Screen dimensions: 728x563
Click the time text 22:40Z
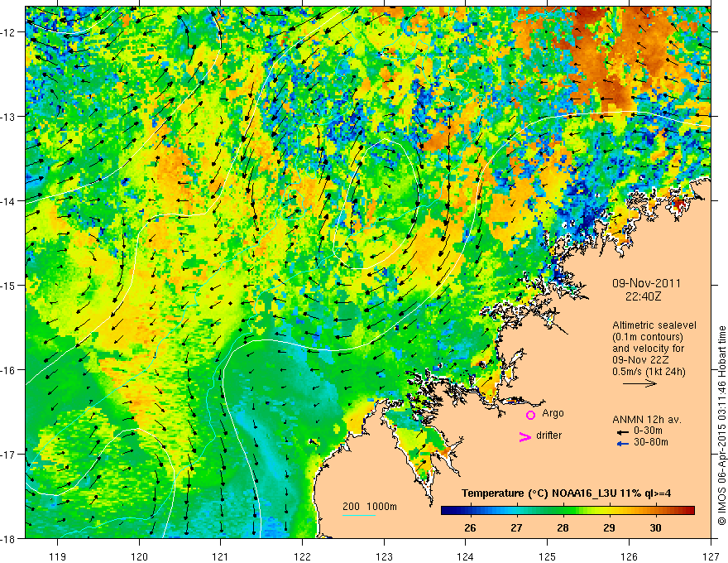pyautogui.click(x=643, y=296)
